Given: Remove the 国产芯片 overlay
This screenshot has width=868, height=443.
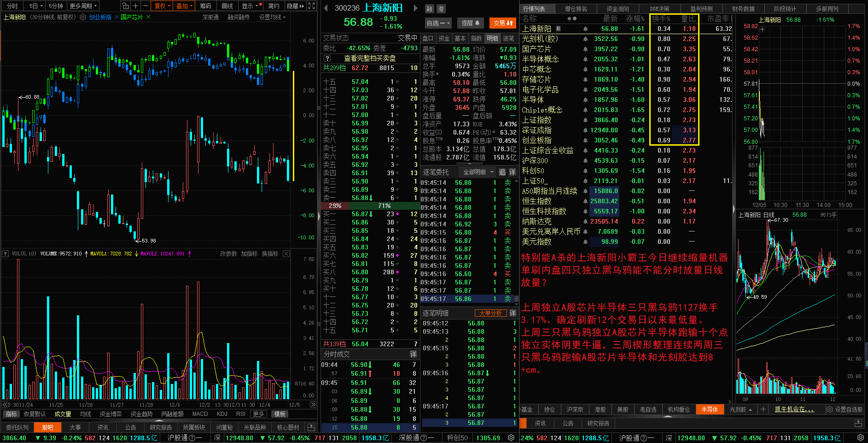Looking at the screenshot, I should point(148,17).
